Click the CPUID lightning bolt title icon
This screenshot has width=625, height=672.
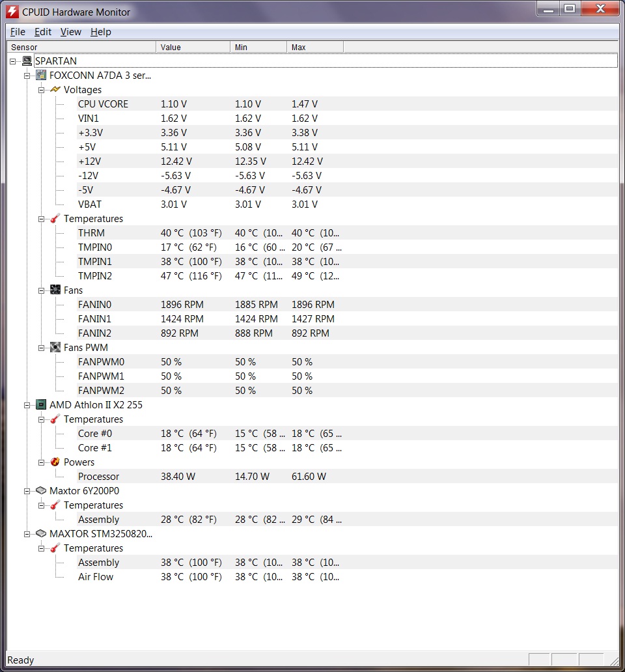(x=12, y=12)
